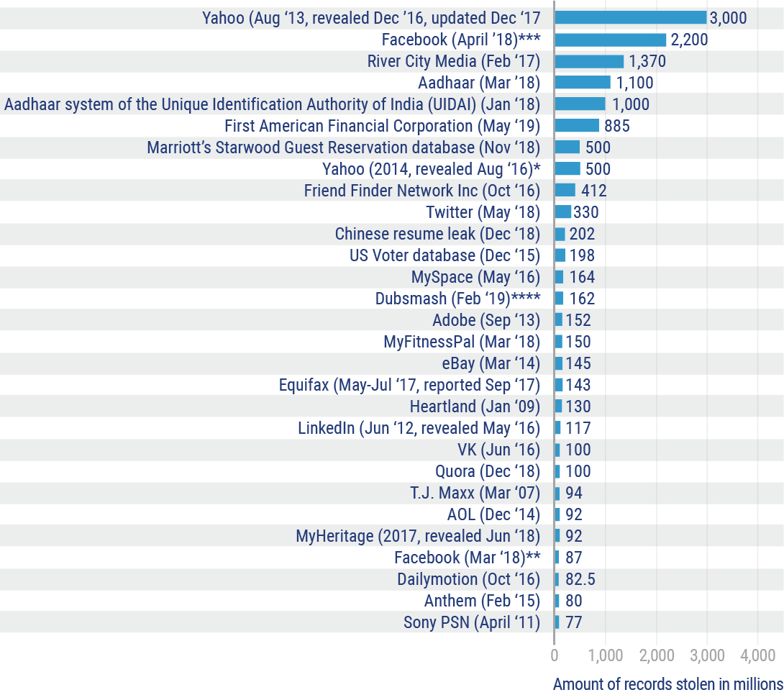Select Dubsmash (Feb '19)**** label
This screenshot has width=784, height=695.
pyautogui.click(x=458, y=299)
